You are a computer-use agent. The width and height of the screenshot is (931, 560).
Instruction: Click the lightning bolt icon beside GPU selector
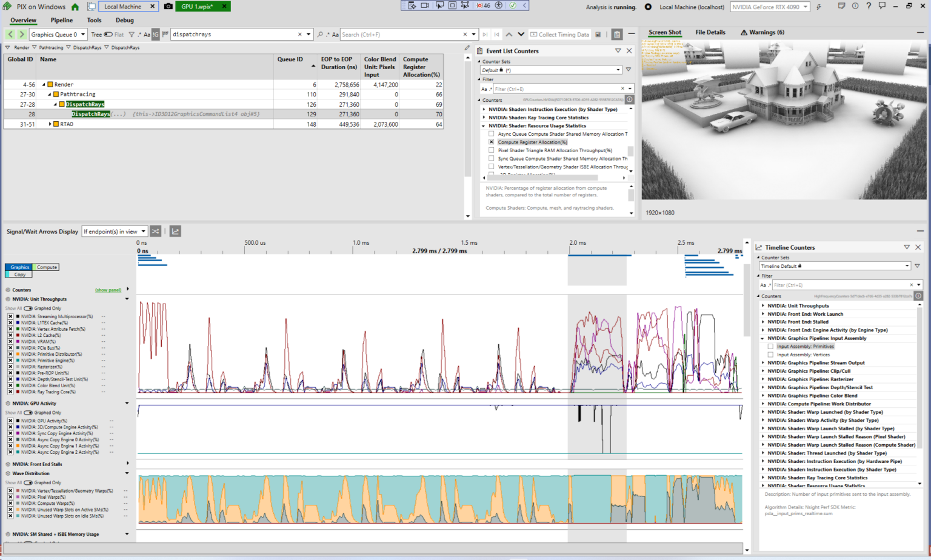click(819, 7)
